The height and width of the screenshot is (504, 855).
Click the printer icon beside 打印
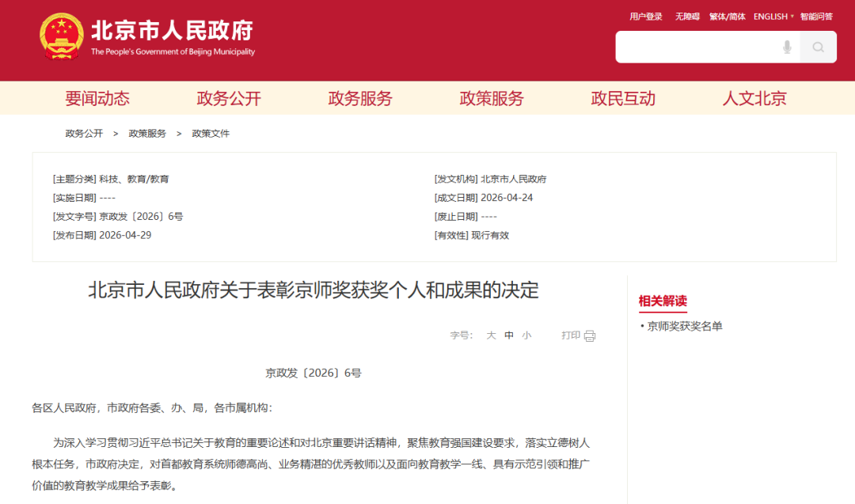(590, 335)
